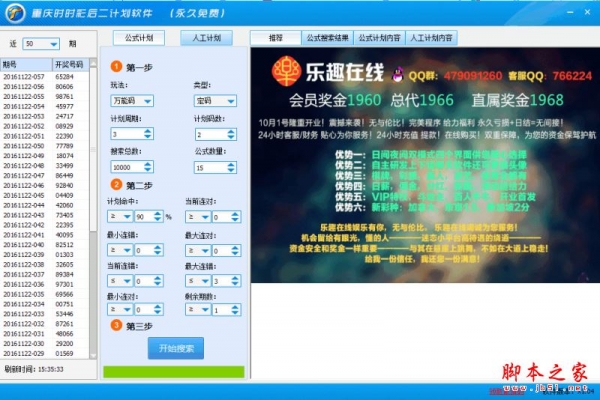Click the 开始搜索 button
The height and width of the screenshot is (400, 600).
176,348
